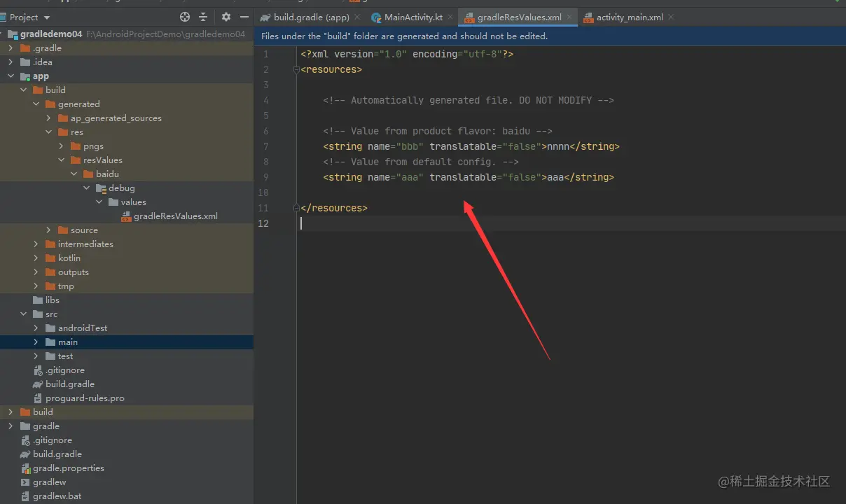Click the string name "bbb" attribute value
The image size is (846, 504).
[x=410, y=146]
